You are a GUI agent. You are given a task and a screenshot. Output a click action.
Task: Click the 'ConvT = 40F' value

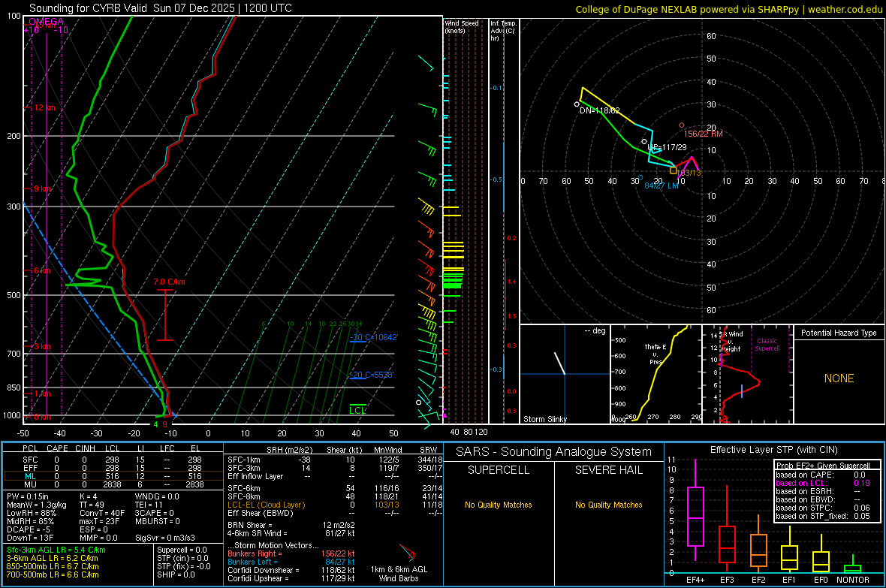[x=102, y=514]
